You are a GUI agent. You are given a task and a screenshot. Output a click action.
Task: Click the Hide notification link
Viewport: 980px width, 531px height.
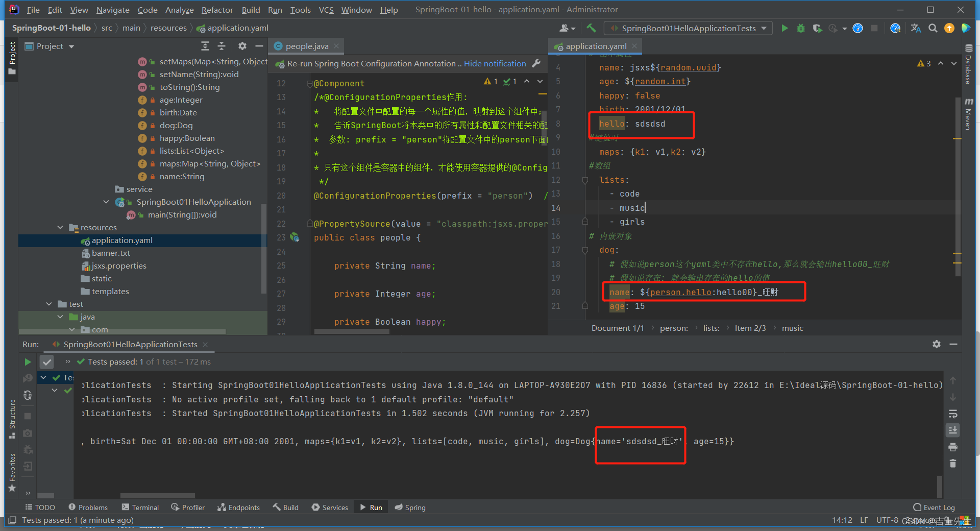495,63
